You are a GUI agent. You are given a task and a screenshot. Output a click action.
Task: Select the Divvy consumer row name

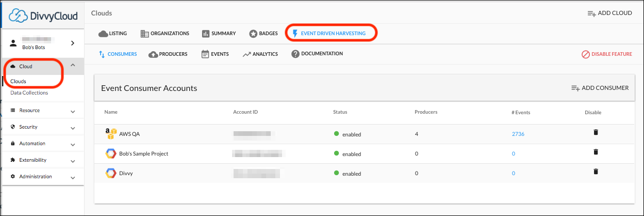coord(126,173)
